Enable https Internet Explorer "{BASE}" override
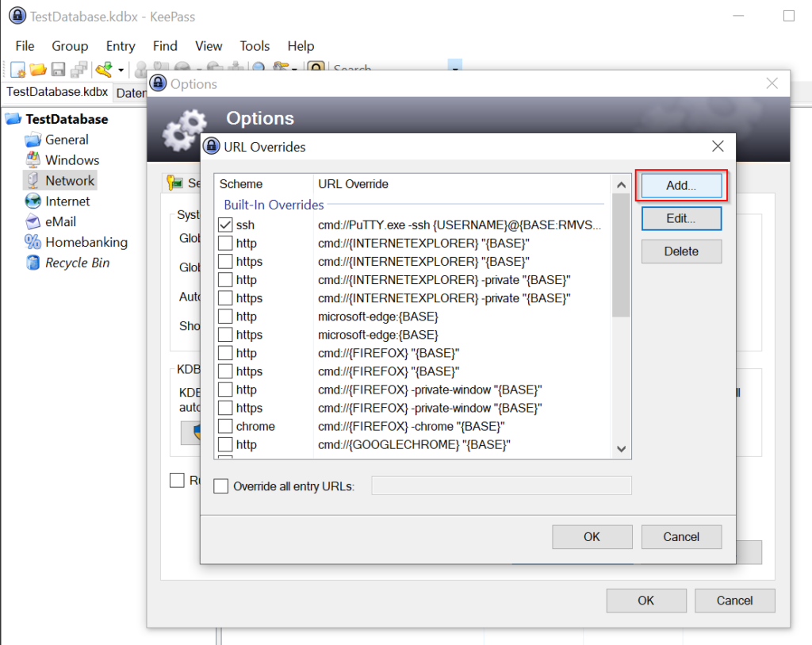 (x=225, y=262)
